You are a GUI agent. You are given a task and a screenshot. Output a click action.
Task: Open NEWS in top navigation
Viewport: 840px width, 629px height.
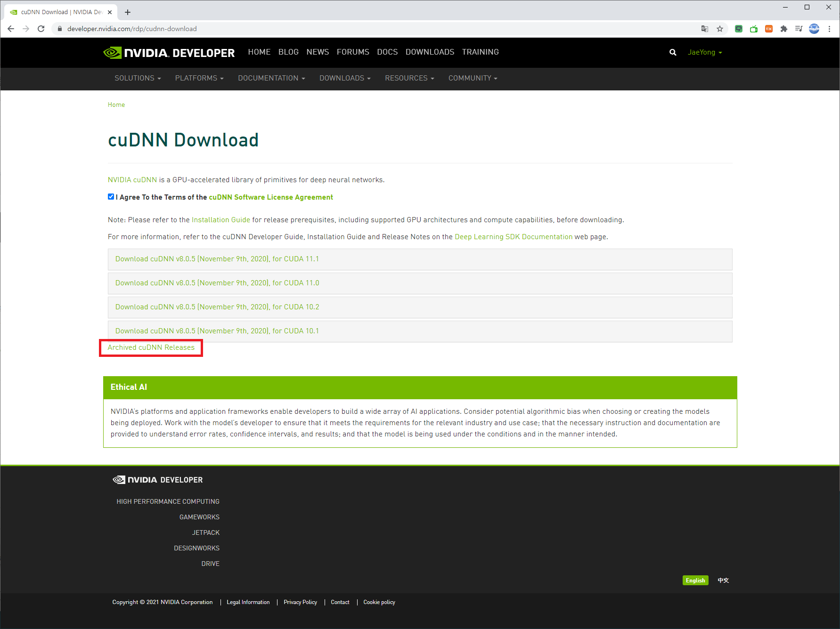pyautogui.click(x=318, y=52)
